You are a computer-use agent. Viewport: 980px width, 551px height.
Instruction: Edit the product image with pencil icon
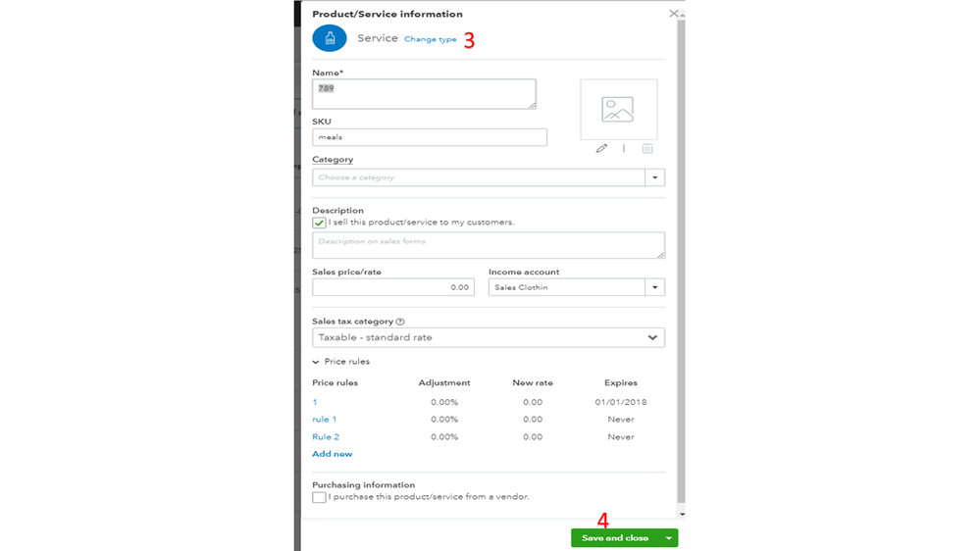(601, 149)
